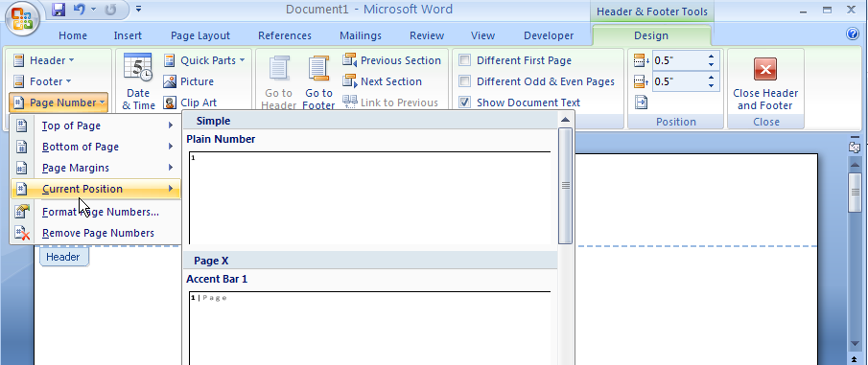Open the Developer tab

(x=549, y=35)
